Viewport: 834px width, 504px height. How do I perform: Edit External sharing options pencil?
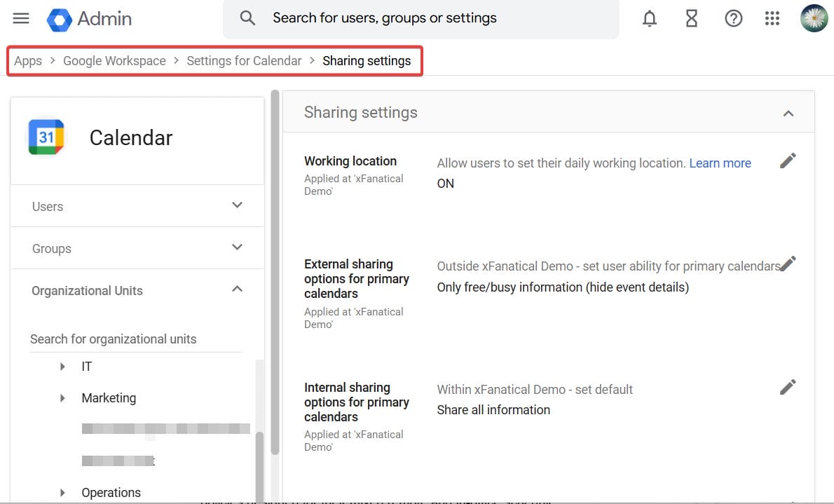pos(788,264)
